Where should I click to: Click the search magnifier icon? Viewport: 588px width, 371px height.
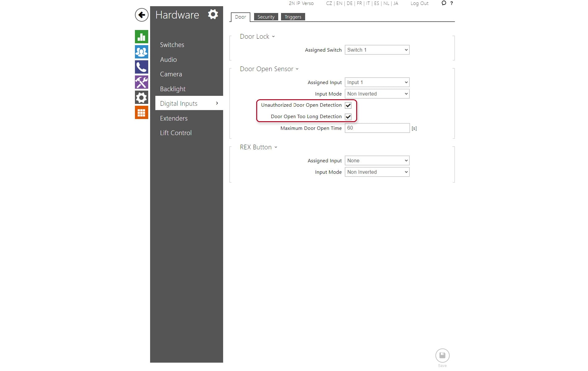444,3
